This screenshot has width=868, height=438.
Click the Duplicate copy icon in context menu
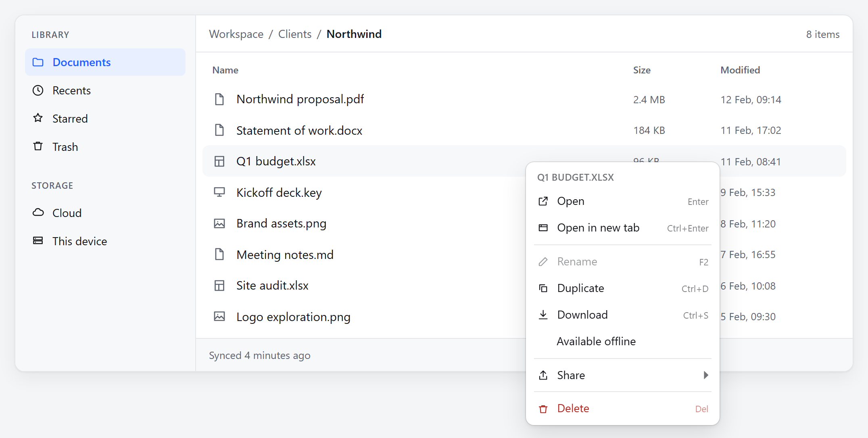(x=543, y=288)
